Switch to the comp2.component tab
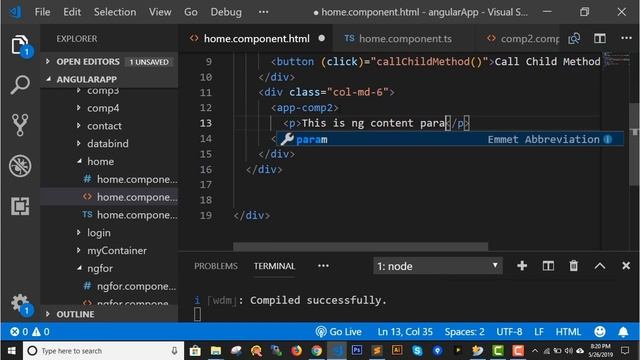This screenshot has height=360, width=640. [x=522, y=38]
